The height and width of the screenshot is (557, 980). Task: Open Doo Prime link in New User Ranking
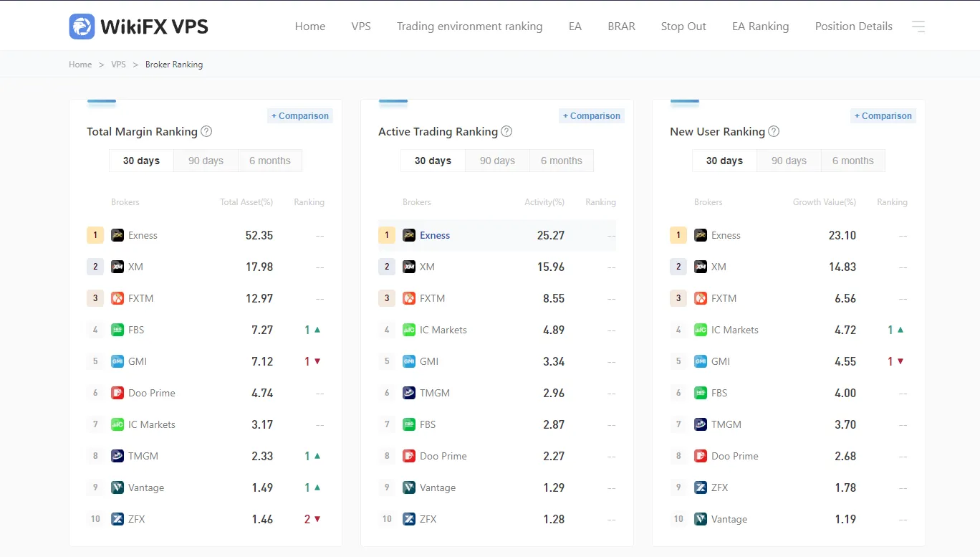point(735,456)
